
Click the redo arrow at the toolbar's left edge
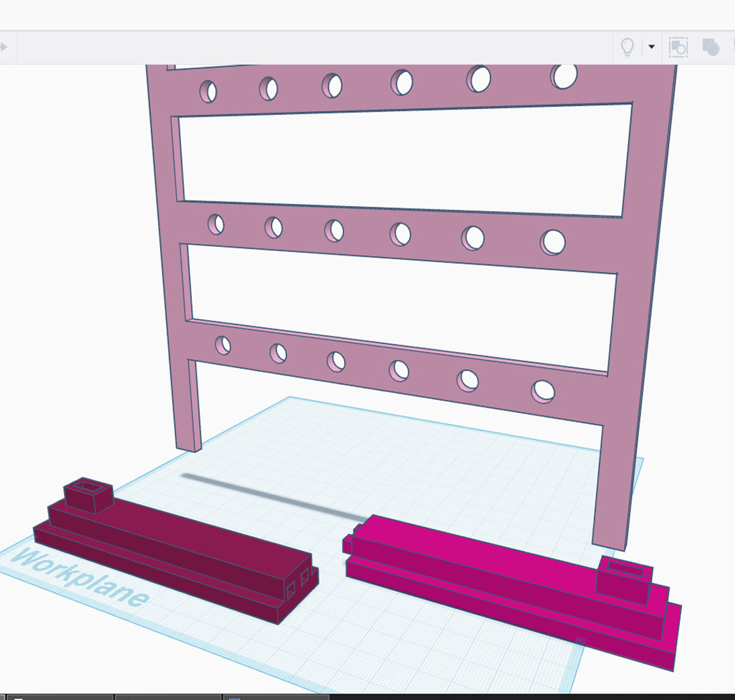point(3,47)
